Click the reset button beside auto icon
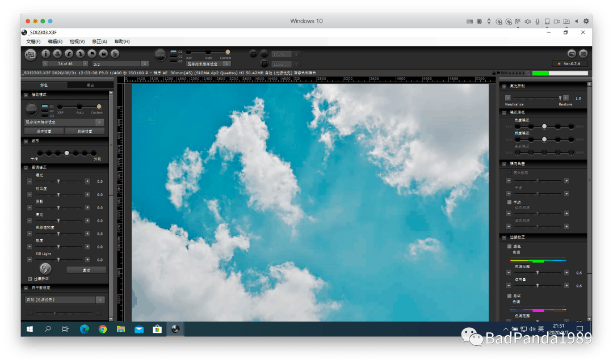613x364 pixels. tap(86, 270)
